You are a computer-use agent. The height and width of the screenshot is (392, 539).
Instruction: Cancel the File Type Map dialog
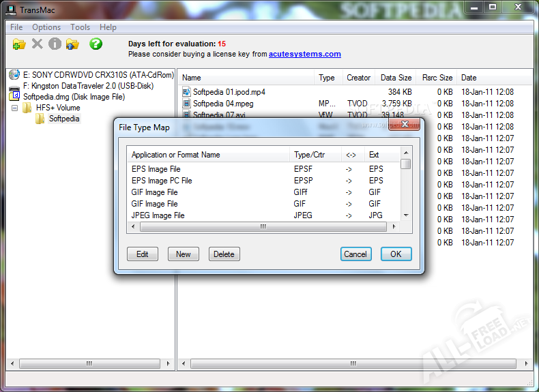coord(355,254)
